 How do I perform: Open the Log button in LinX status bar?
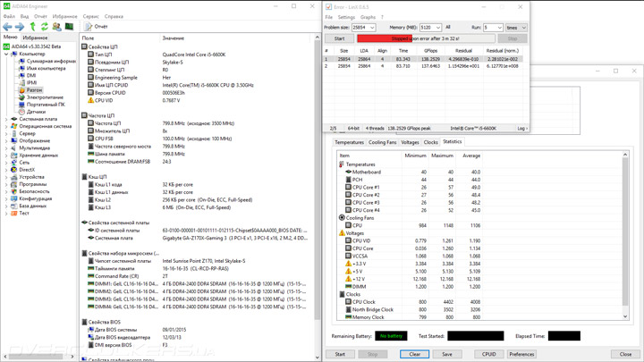pos(521,129)
